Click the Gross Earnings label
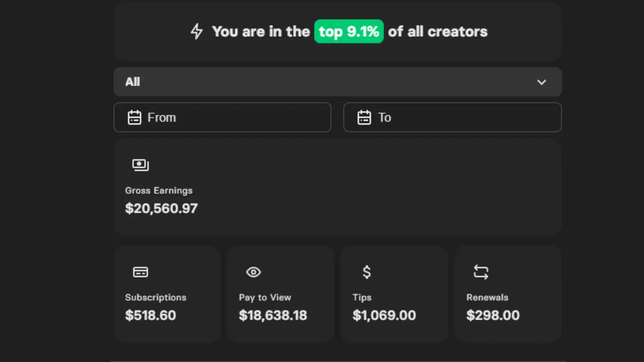 159,190
